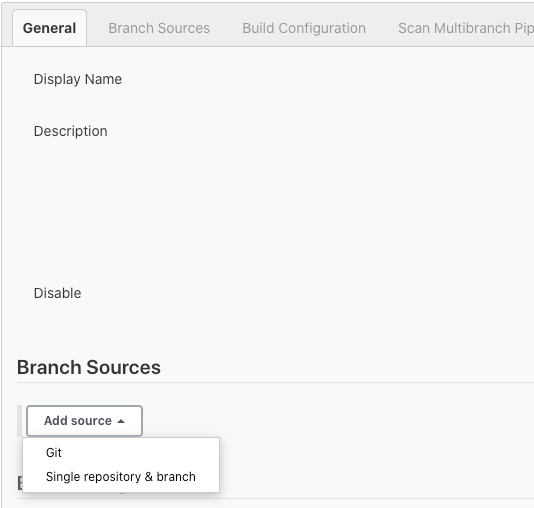The image size is (534, 508).
Task: Collapse the Add source caret arrow
Action: pos(121,421)
